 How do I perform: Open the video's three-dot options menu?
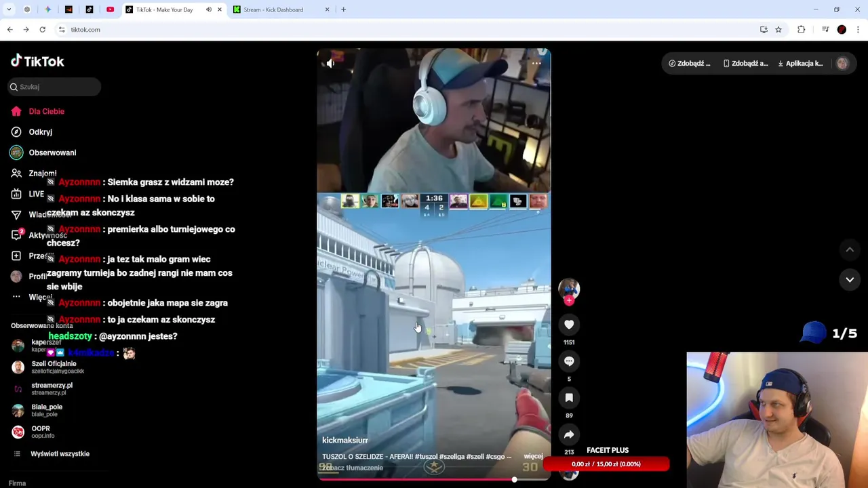coord(536,63)
